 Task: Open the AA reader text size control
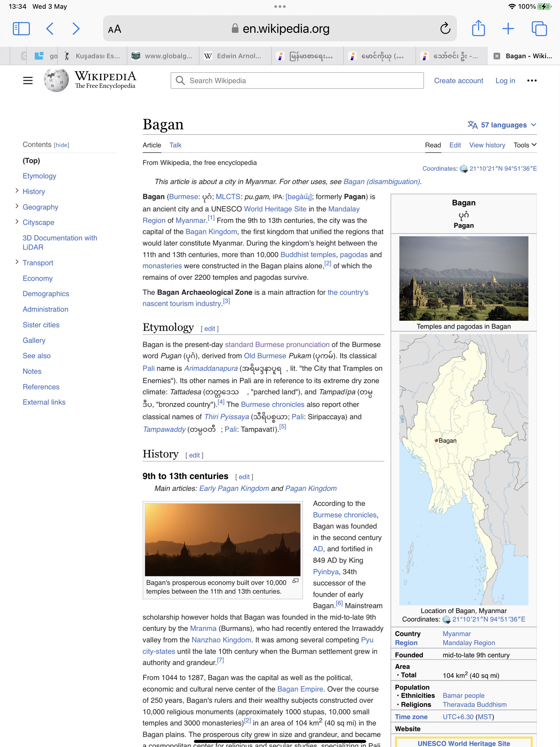click(x=115, y=29)
